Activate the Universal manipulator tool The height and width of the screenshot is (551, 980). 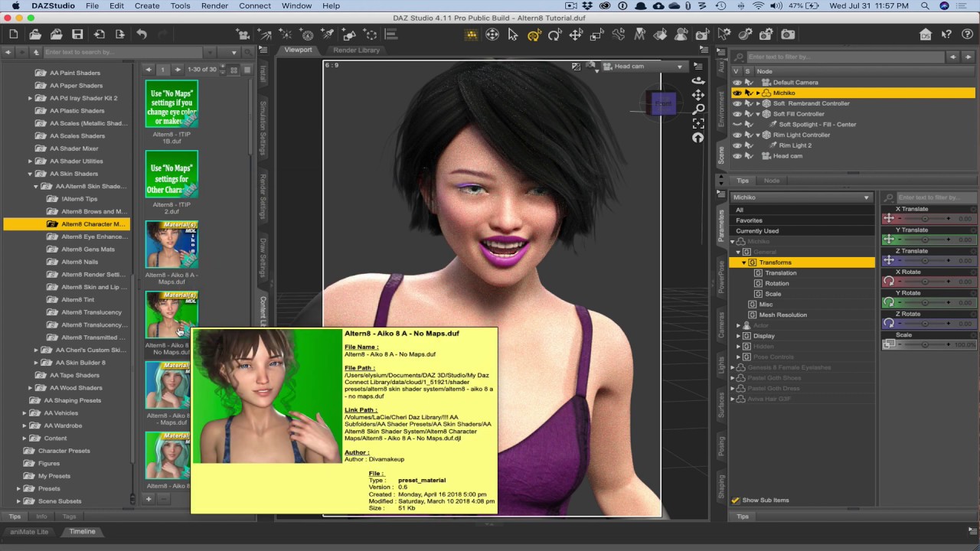coord(534,34)
